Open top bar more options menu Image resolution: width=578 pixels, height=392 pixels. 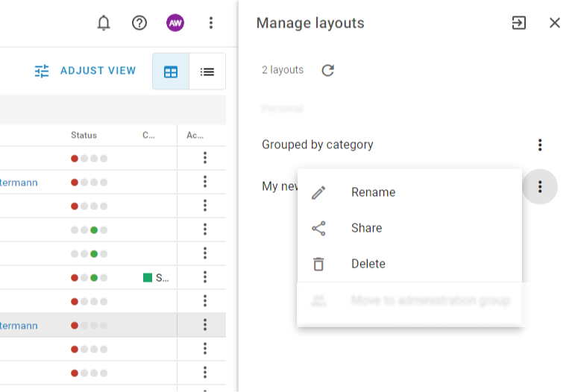click(x=211, y=23)
